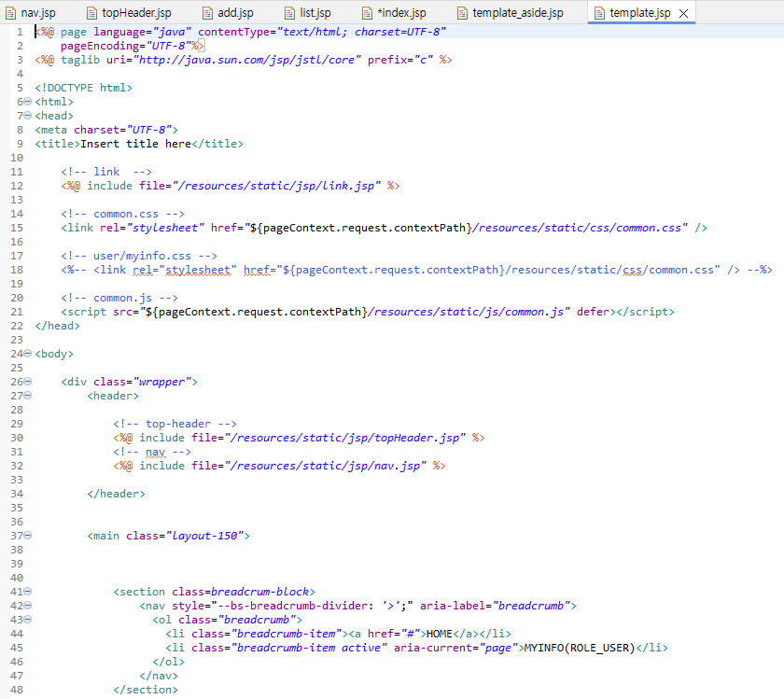Viewport: 784px width, 699px height.
Task: Click the link.jsp include path
Action: [276, 186]
